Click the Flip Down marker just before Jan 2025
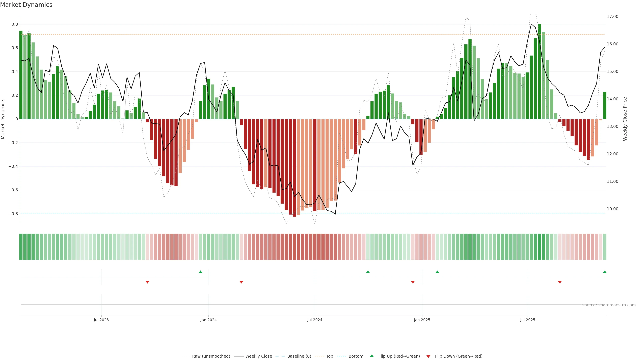Screen dimensions: 644x362 413,282
